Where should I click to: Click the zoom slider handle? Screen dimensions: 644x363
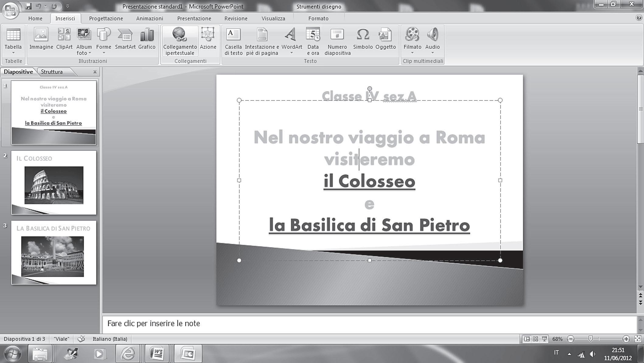(x=590, y=339)
